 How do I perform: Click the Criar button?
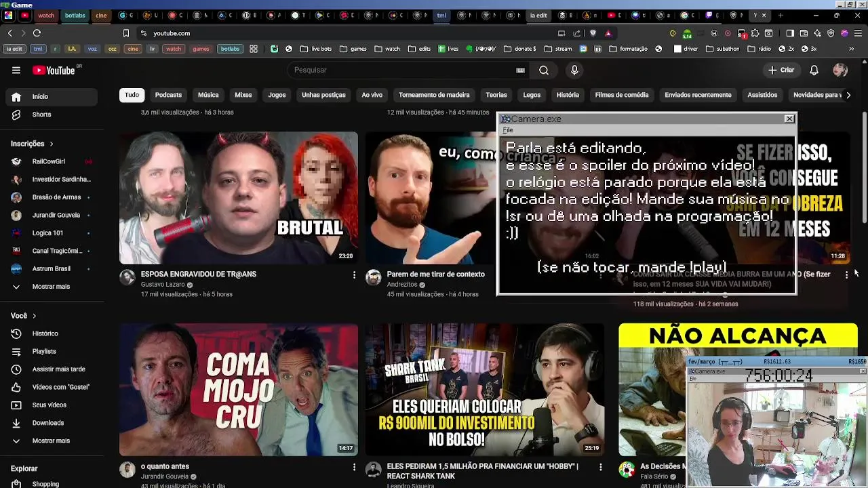click(x=781, y=70)
